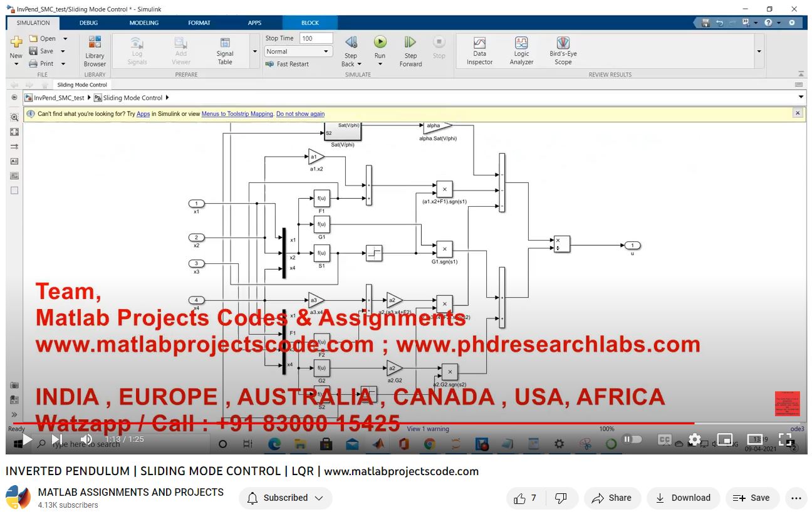
Task: Click the MATLAB icon in taskbar
Action: click(378, 444)
